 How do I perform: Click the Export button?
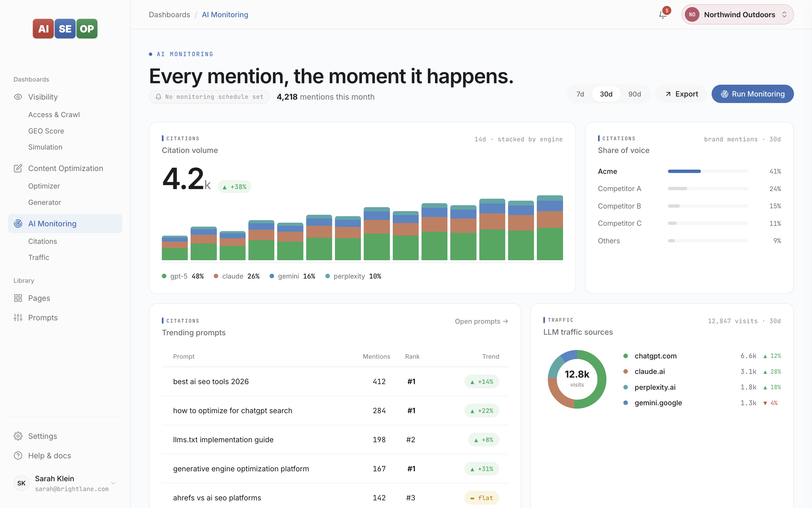[681, 94]
